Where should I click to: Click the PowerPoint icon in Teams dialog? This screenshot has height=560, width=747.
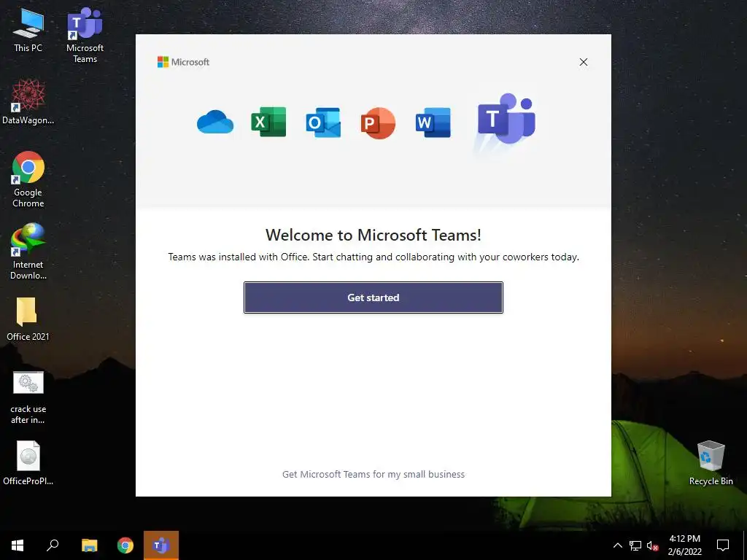(x=379, y=122)
